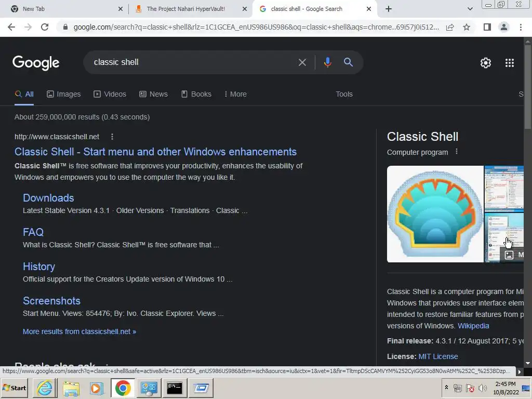The width and height of the screenshot is (532, 399).
Task: Open Classic Shell Start menu result
Action: tap(155, 152)
